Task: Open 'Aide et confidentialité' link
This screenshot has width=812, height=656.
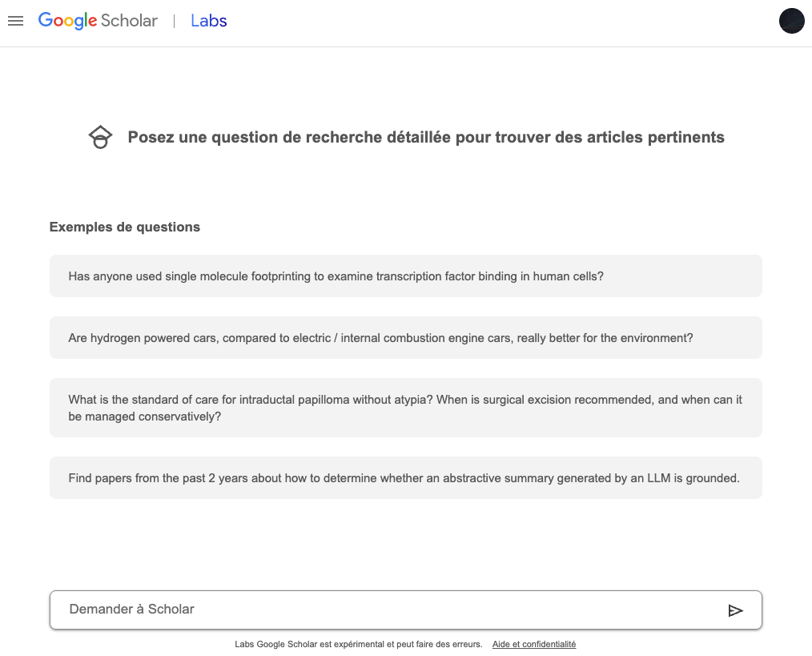Action: [533, 644]
